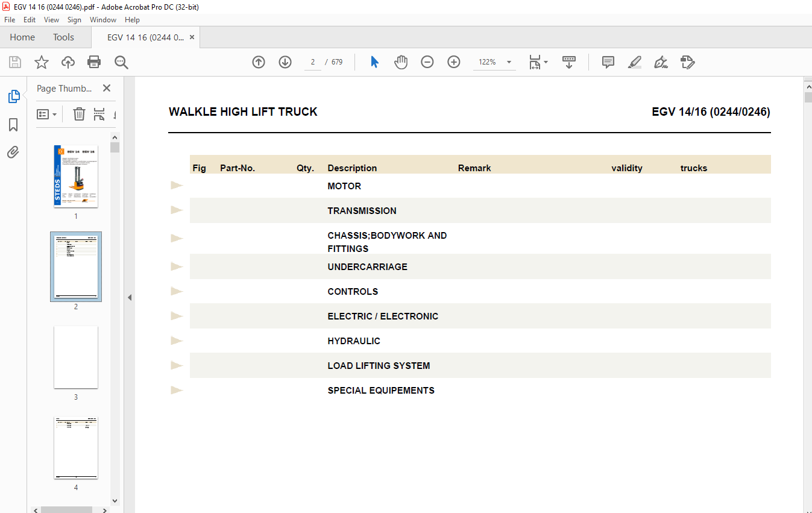This screenshot has height=513, width=812.
Task: Open ELECTRIC / ELECTRONIC arrow link
Action: [x=177, y=315]
